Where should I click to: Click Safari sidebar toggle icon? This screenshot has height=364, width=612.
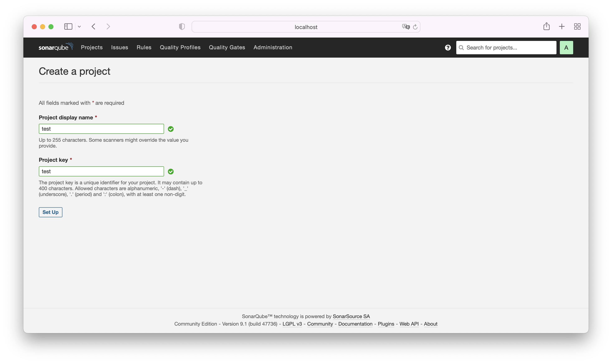(x=68, y=27)
